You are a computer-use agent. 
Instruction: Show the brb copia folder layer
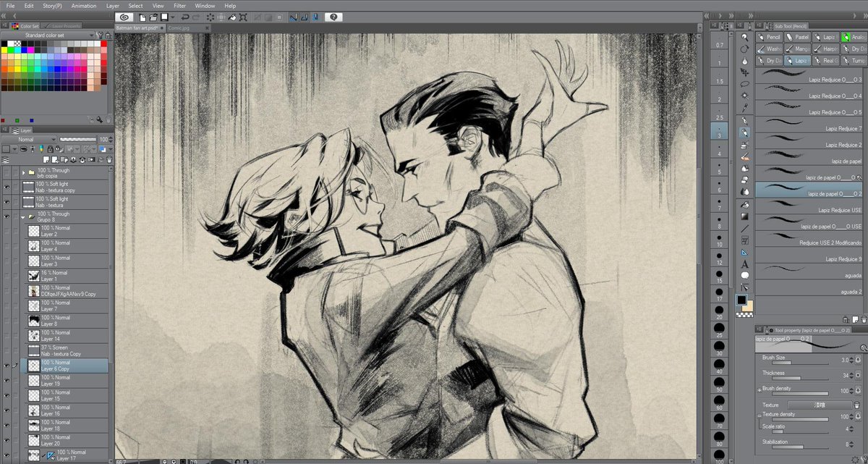[x=7, y=172]
